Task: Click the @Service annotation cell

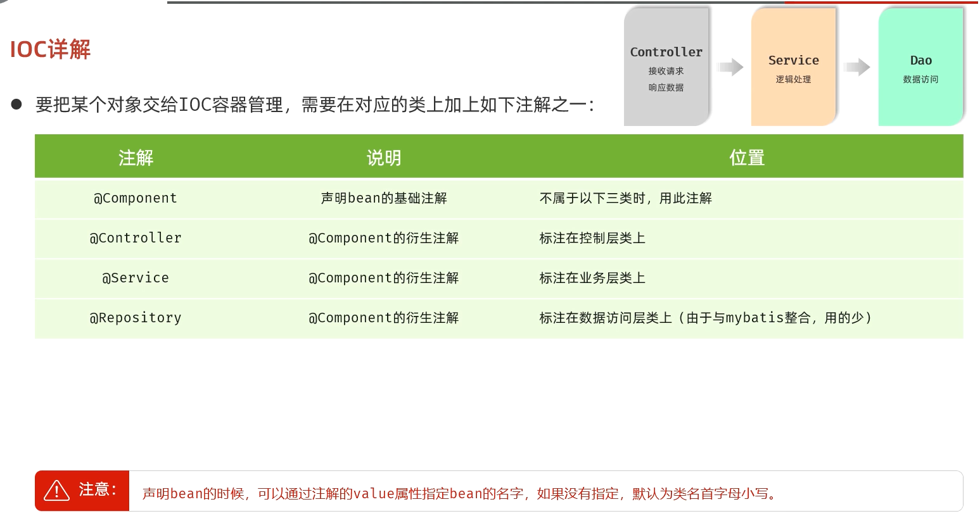Action: click(x=136, y=278)
